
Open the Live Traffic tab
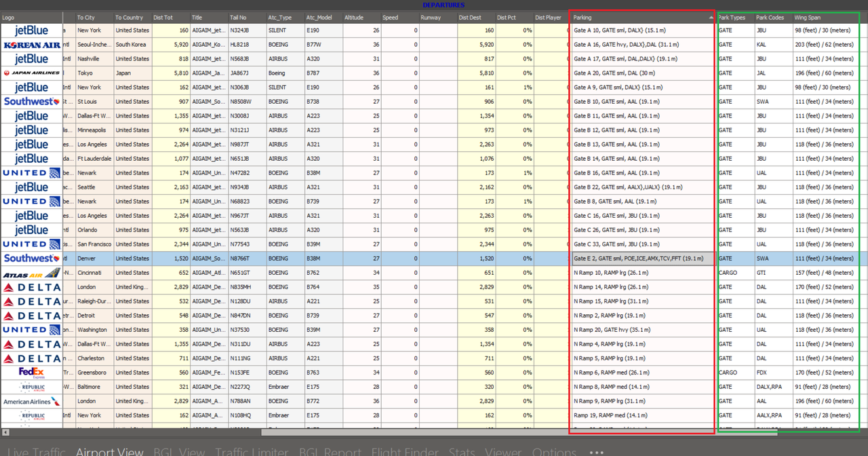[37, 451]
